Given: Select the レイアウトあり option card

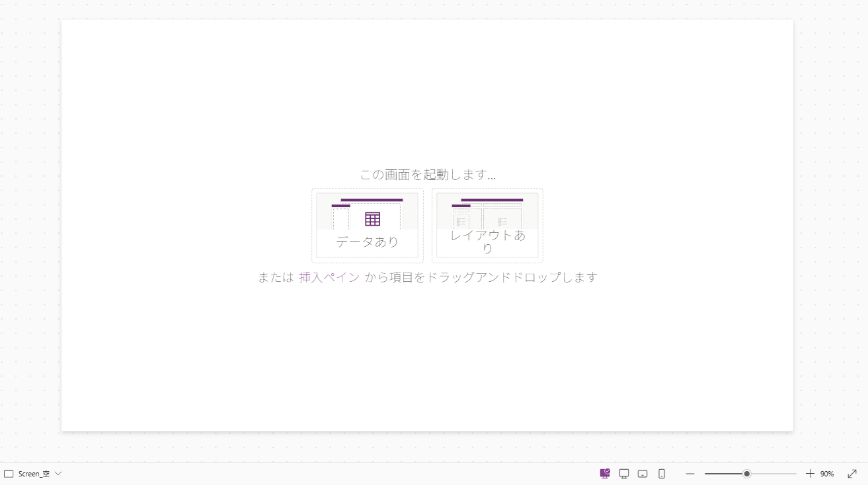Looking at the screenshot, I should pos(487,225).
